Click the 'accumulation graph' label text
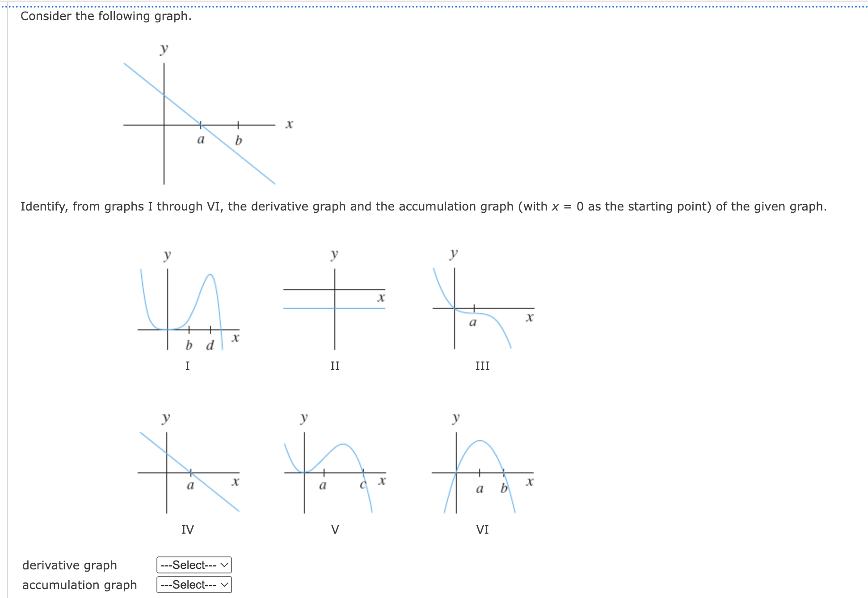 point(80,585)
